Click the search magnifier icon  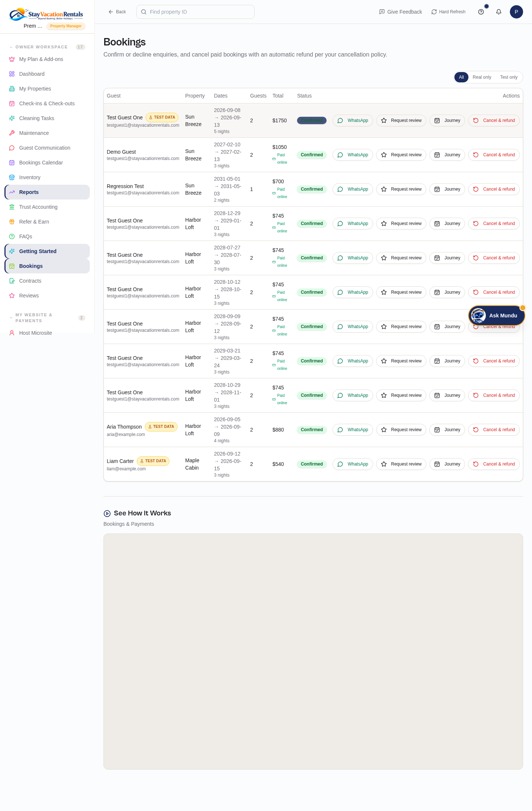point(144,12)
